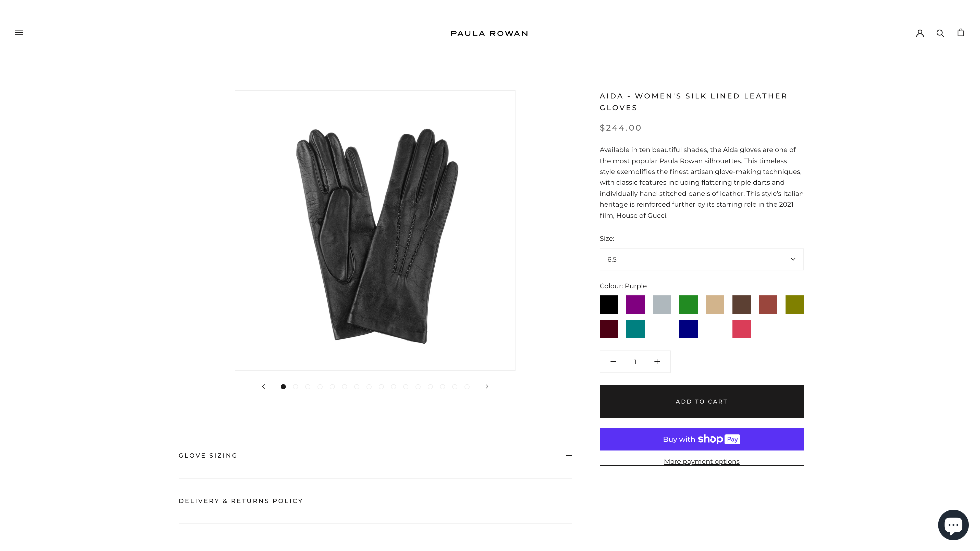Image resolution: width=980 pixels, height=551 pixels.
Task: Select the teal colour swatch
Action: [x=635, y=329]
